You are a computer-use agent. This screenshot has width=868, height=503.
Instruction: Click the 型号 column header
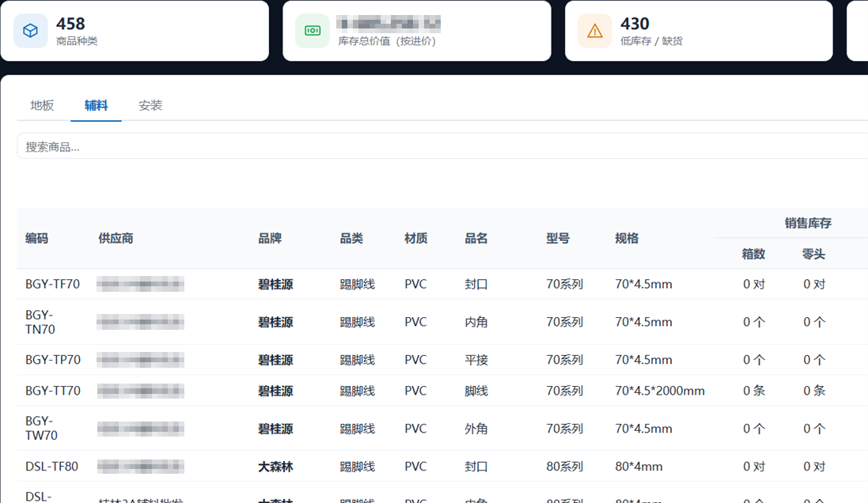click(558, 239)
